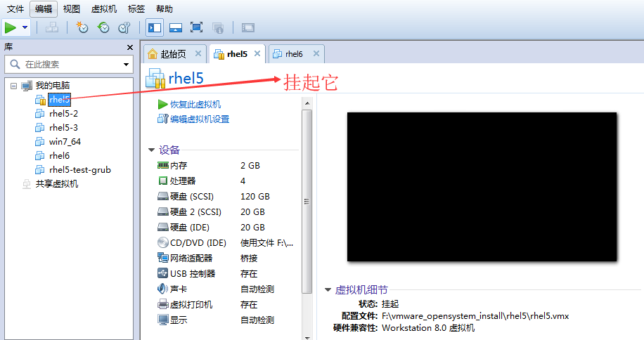
Task: Click the USB 控制器 device icon
Action: click(x=163, y=273)
